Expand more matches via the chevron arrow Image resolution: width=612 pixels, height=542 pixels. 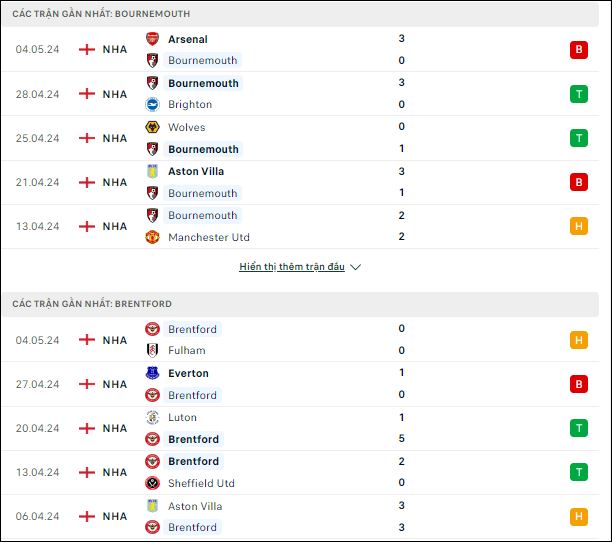355,267
